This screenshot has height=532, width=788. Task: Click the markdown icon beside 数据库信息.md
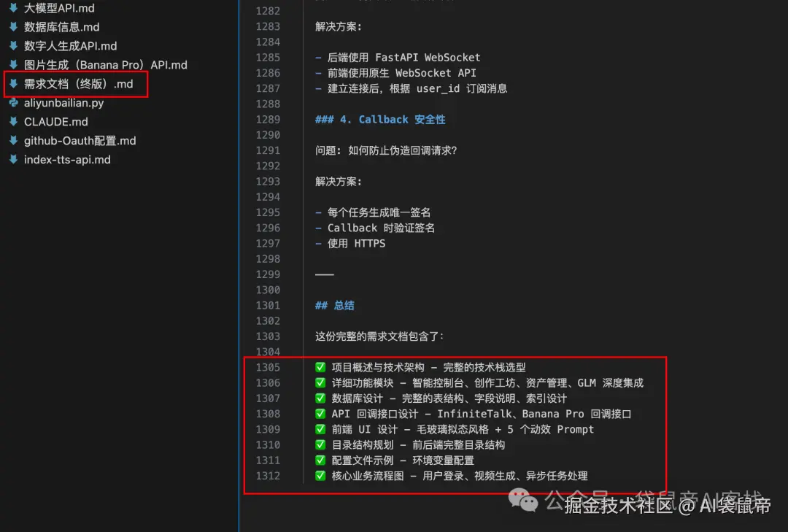coord(14,27)
